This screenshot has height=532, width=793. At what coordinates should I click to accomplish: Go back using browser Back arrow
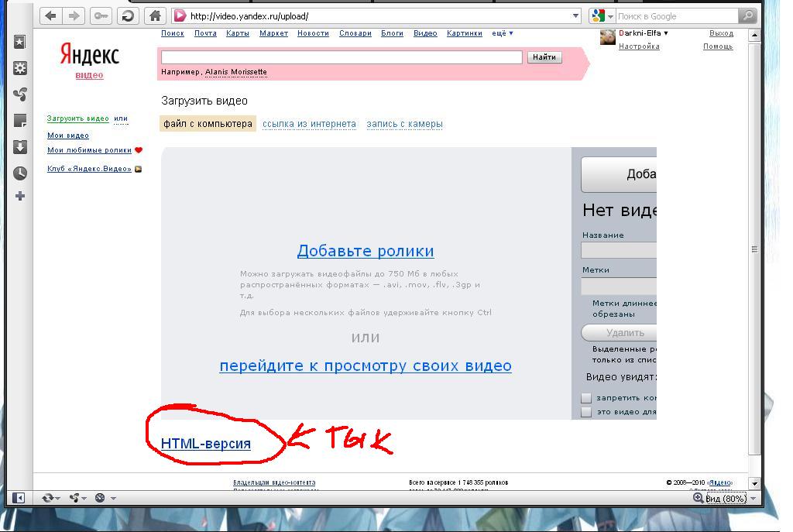tap(50, 16)
